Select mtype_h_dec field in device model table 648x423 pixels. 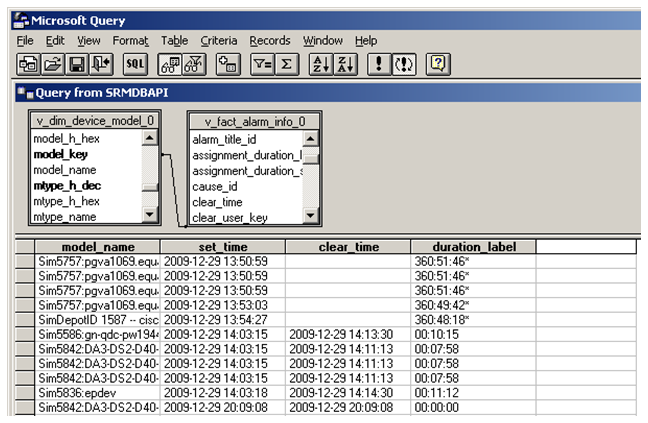click(67, 185)
